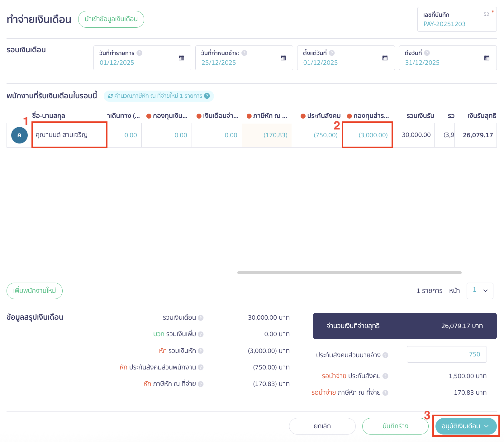Click help icon next to รวมเงินเดือน
Screen dimensions: 504x442
tap(201, 318)
